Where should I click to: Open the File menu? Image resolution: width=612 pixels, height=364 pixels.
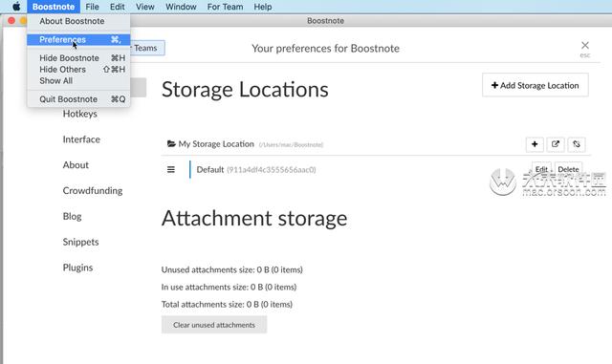tap(92, 7)
